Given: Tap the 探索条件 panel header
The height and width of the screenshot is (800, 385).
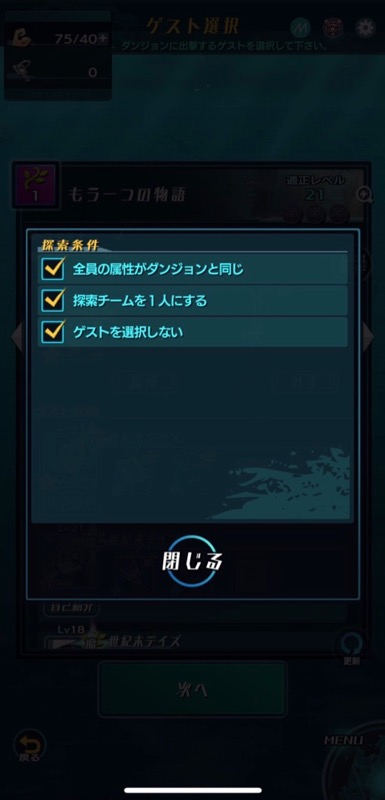Looking at the screenshot, I should [62, 243].
